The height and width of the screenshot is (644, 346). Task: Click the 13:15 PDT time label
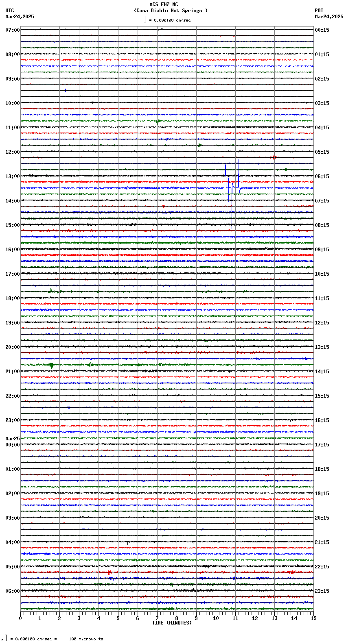coord(322,347)
